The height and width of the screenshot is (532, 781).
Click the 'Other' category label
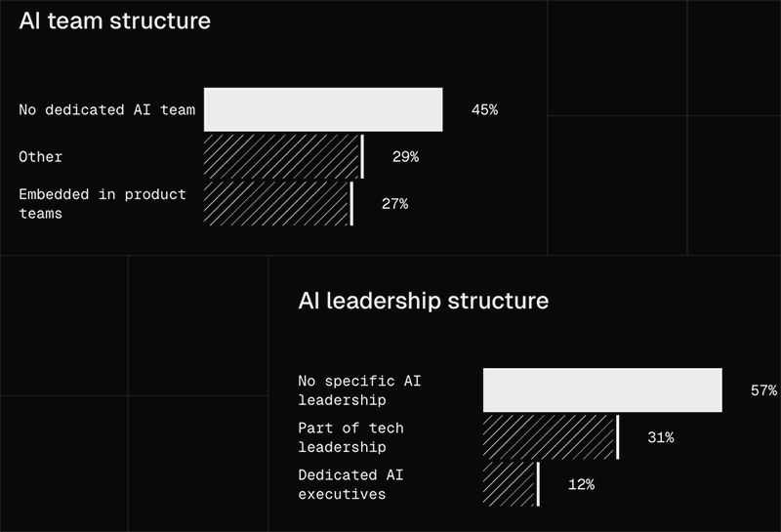[41, 157]
